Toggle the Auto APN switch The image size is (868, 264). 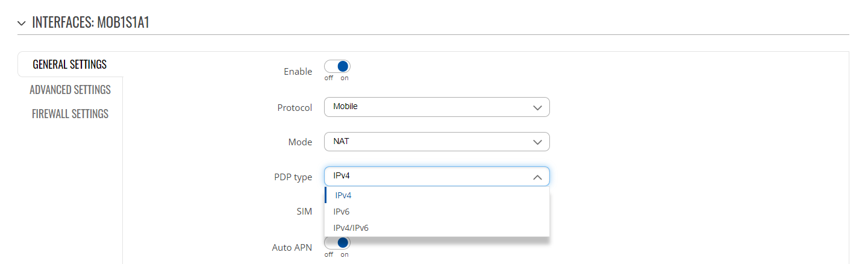337,243
